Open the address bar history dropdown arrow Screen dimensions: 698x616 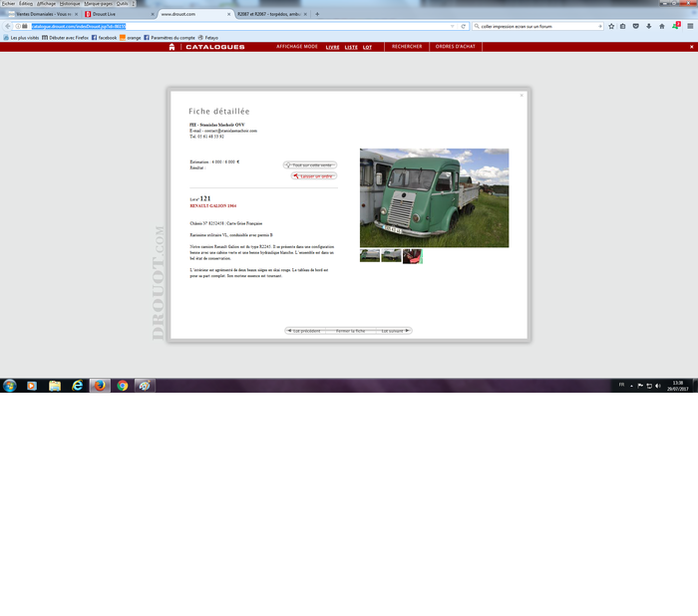(x=453, y=26)
